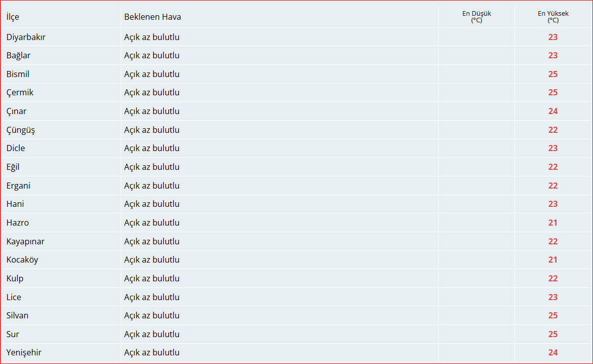
Task: Select the Ergani district name
Action: [18, 186]
